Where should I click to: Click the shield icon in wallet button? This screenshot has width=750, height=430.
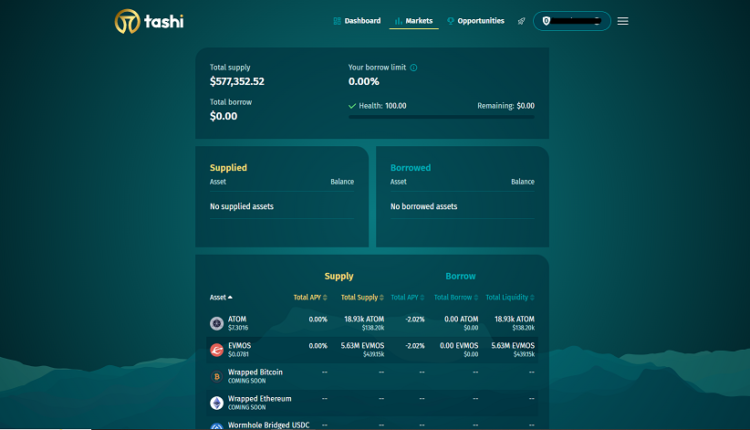pyautogui.click(x=546, y=21)
